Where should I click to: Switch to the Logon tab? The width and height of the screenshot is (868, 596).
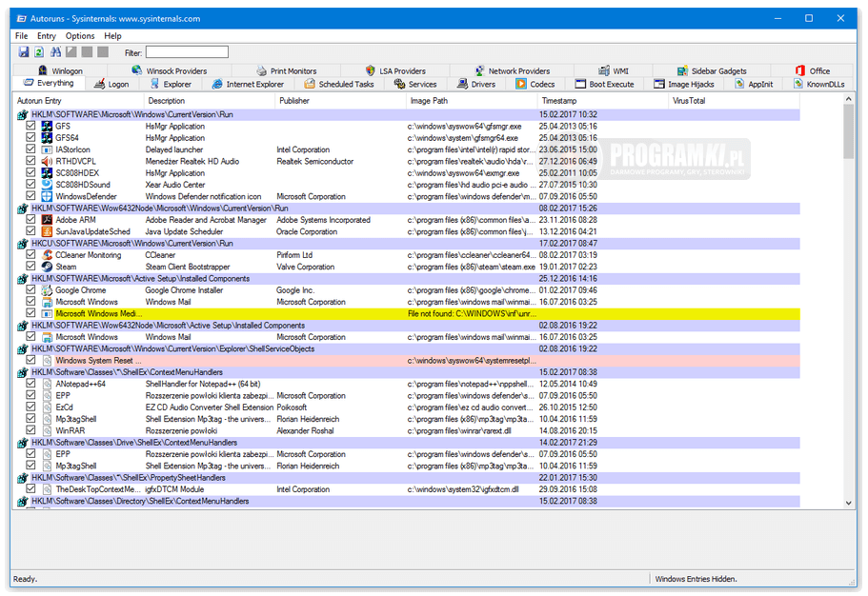pos(111,84)
